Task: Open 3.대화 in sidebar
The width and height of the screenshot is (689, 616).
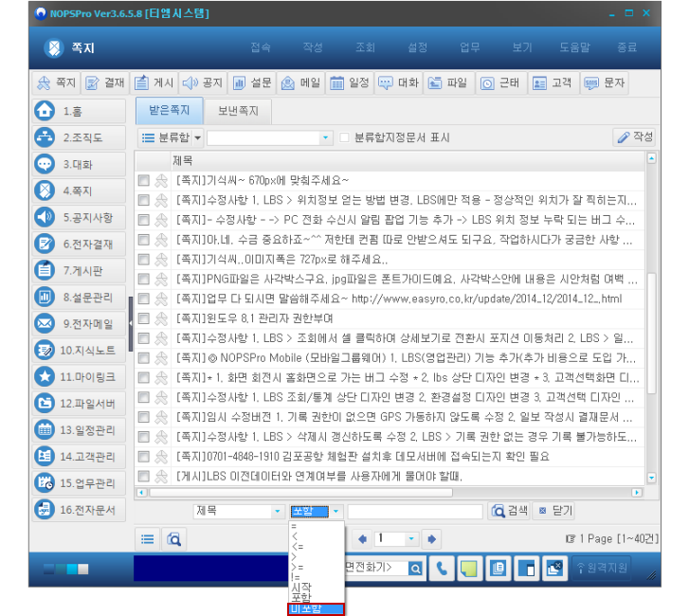Action: [79, 164]
